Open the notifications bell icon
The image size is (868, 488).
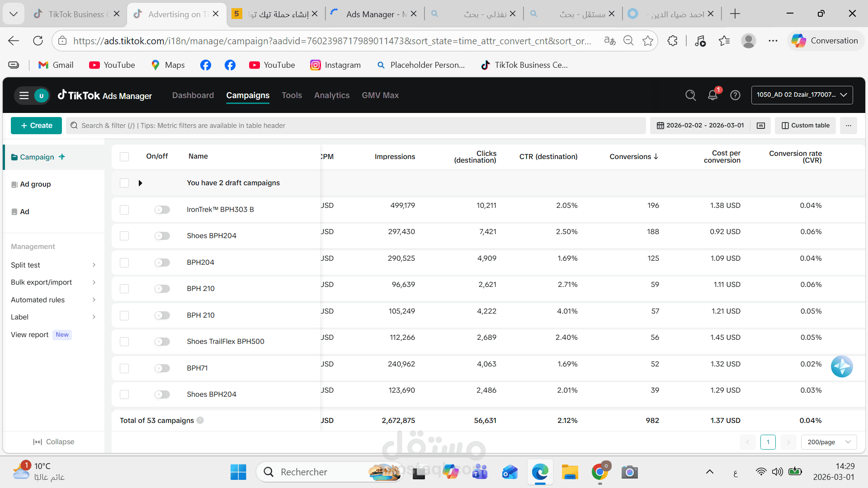click(712, 95)
